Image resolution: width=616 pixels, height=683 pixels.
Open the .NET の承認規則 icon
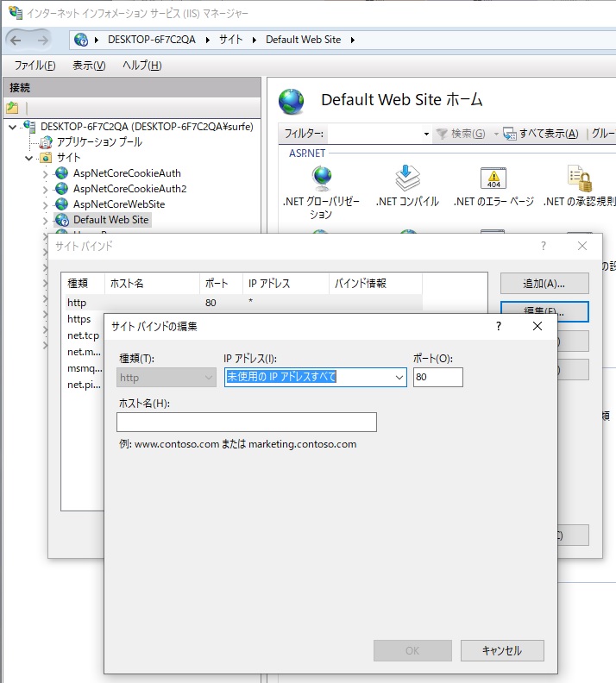[581, 179]
